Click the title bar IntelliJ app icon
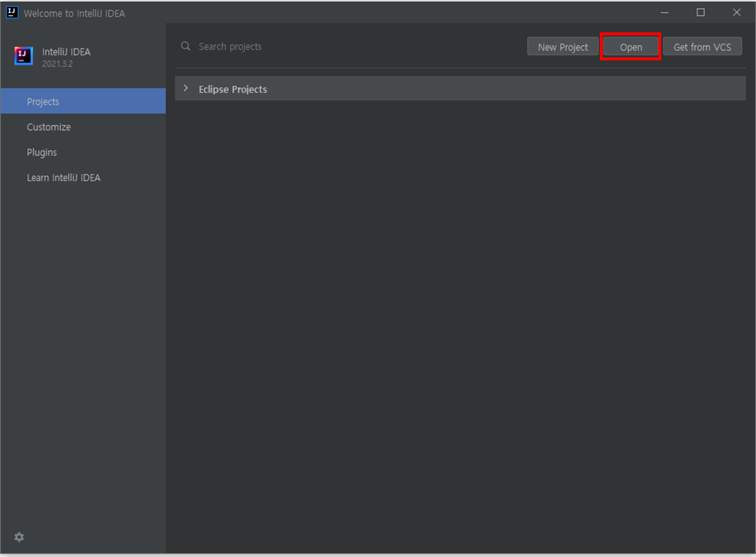This screenshot has width=756, height=557. pyautogui.click(x=12, y=12)
